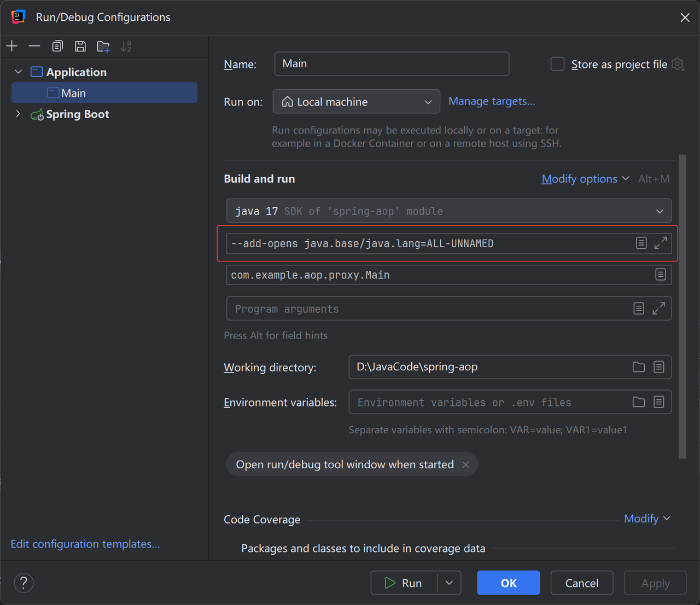Enable Store as project file checkbox
700x605 pixels.
tap(557, 64)
